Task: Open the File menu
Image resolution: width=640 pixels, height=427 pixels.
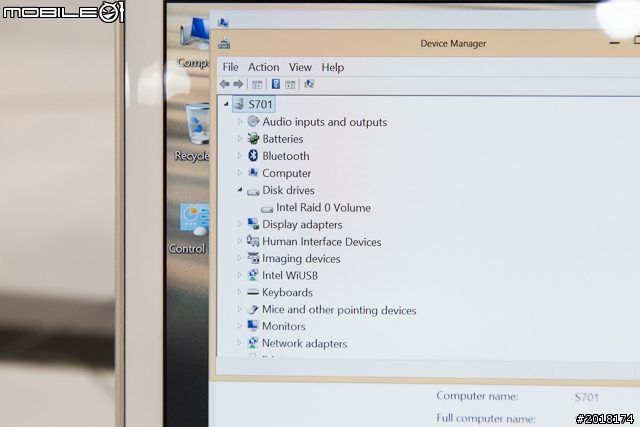Action: (x=230, y=67)
